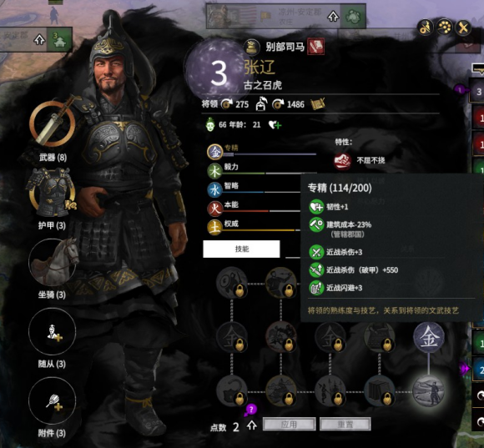This screenshot has width=484, height=448.
Task: Open the 武器 (8) weapon slot
Action: pos(53,123)
